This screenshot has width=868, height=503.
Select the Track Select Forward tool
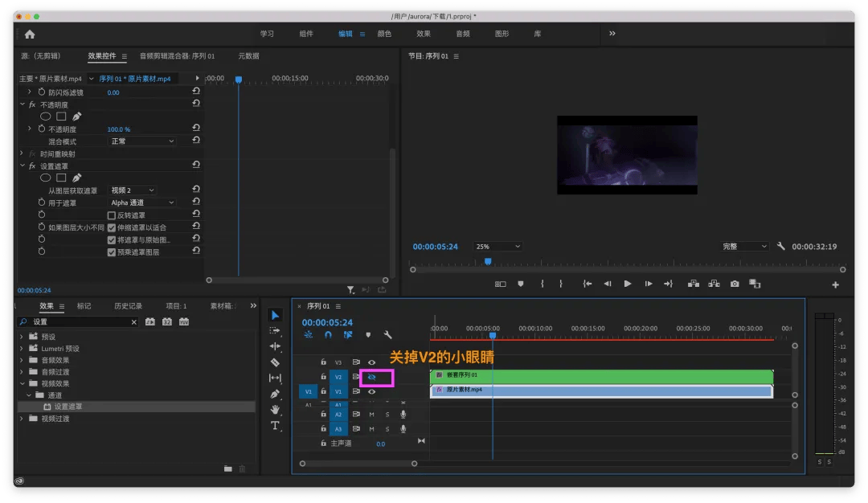(275, 331)
